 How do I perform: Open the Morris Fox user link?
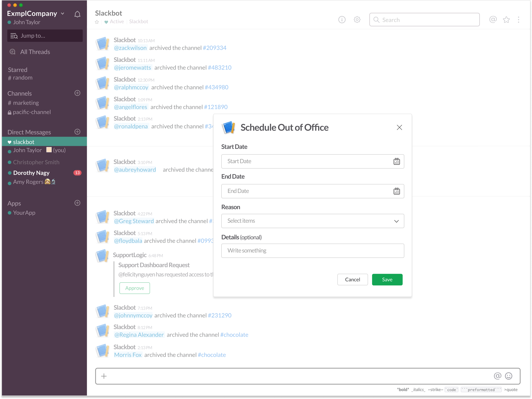click(128, 355)
